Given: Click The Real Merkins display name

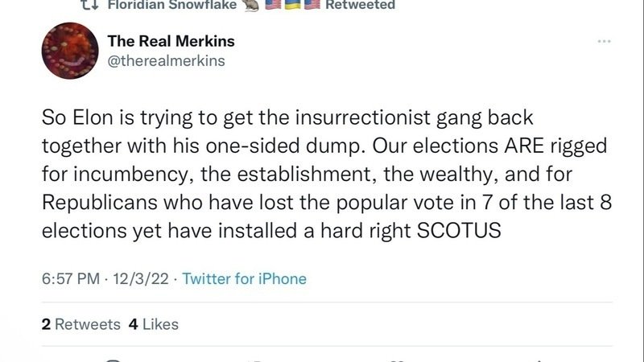Looking at the screenshot, I should [x=171, y=41].
